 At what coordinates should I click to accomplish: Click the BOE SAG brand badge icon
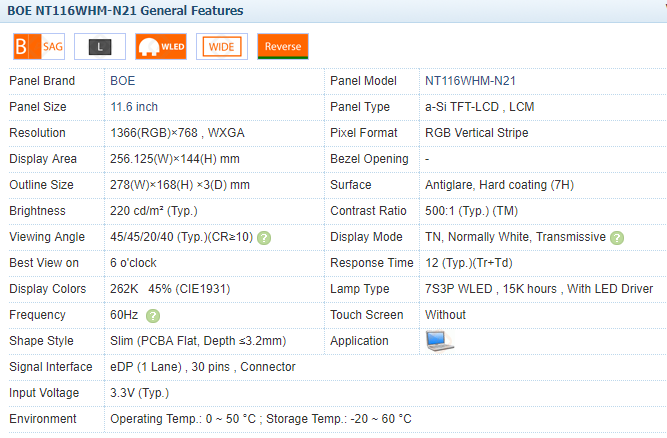pyautogui.click(x=39, y=46)
